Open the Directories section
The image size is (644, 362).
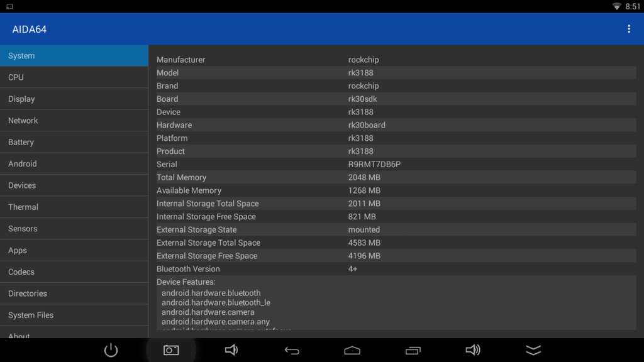coord(74,293)
